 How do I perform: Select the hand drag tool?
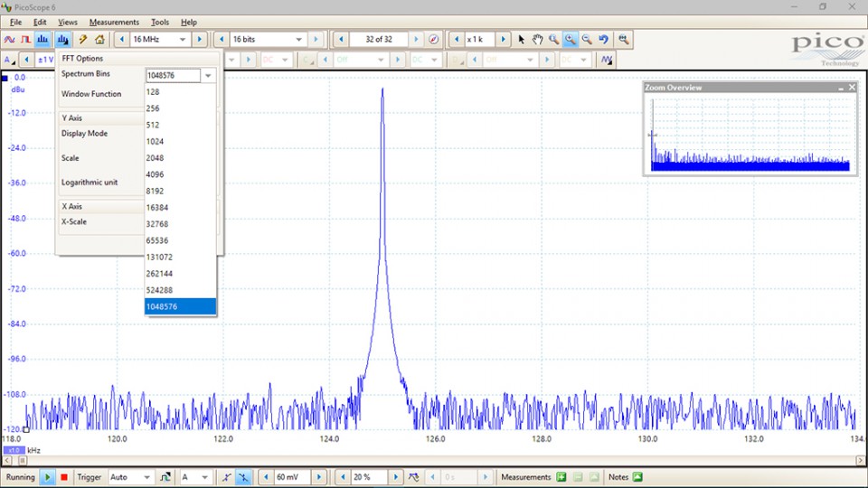point(537,40)
